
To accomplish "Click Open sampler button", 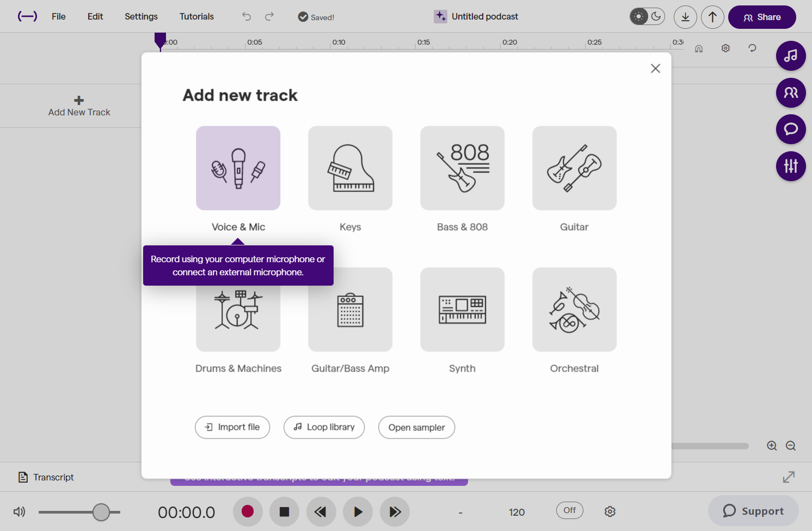I will pyautogui.click(x=416, y=427).
